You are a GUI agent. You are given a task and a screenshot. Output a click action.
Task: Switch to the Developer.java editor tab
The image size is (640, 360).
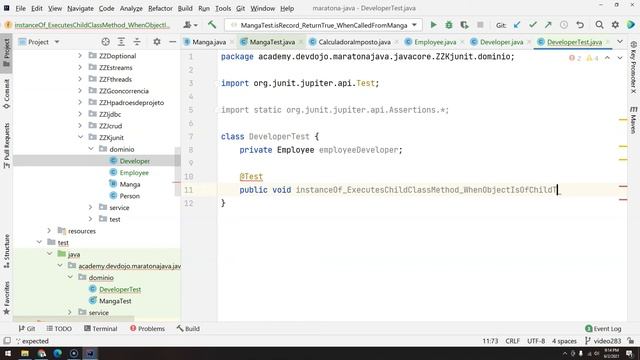click(501, 42)
